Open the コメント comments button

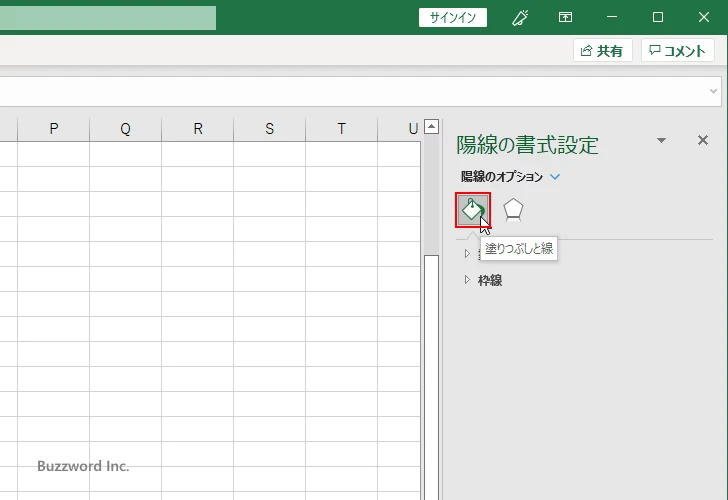click(x=677, y=50)
